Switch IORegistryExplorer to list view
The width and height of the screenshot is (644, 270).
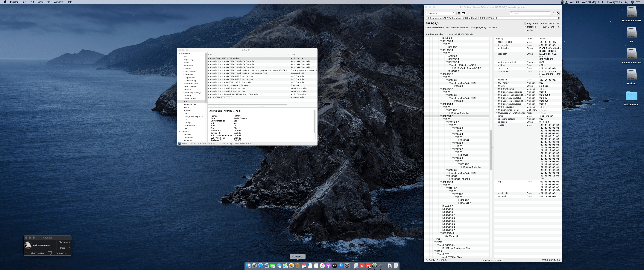pyautogui.click(x=459, y=13)
